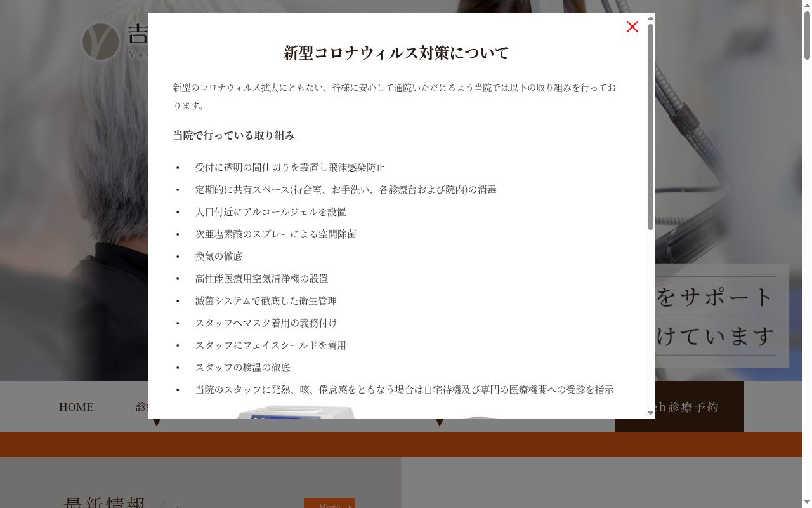Select the item 入口付近にアルコールジェルを設置

(x=271, y=212)
